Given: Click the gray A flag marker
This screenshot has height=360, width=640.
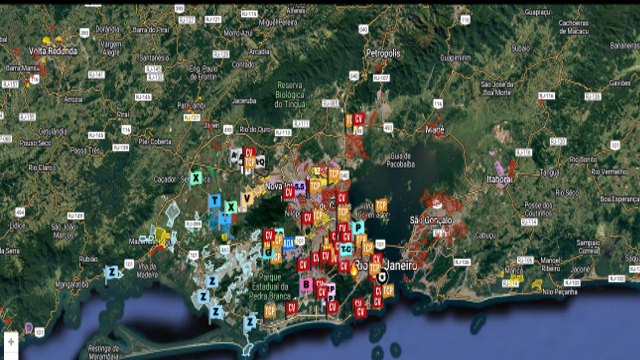Looking at the screenshot, I should click(234, 156).
